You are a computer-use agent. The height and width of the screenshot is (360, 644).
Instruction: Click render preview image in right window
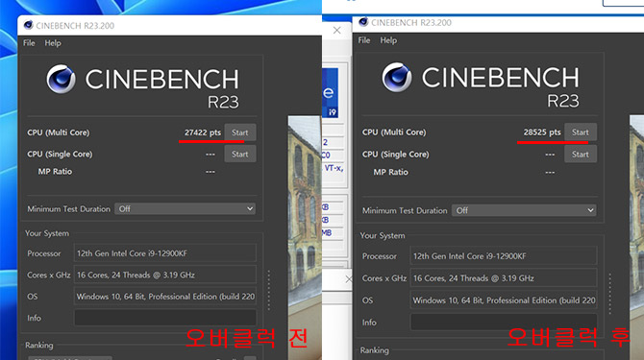pos(636,237)
